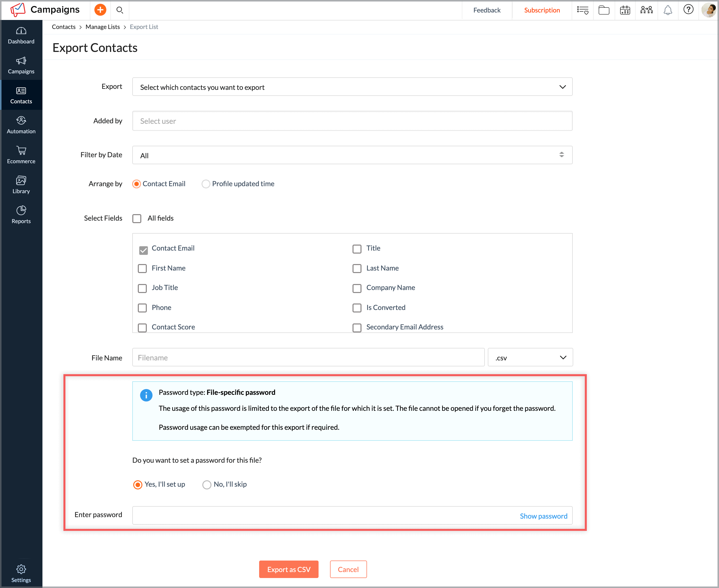Open the .csv file format dropdown
Screen dimensions: 719x588
[x=530, y=357]
